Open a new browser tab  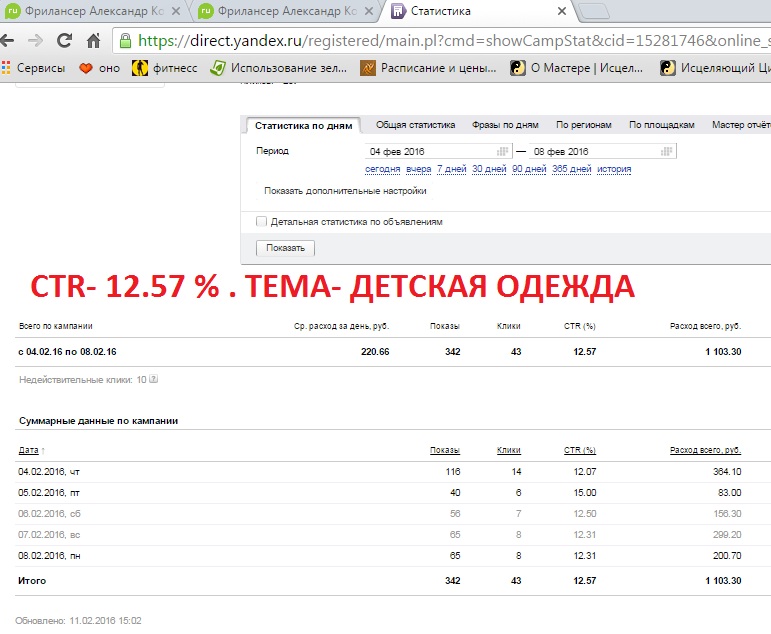pos(594,11)
